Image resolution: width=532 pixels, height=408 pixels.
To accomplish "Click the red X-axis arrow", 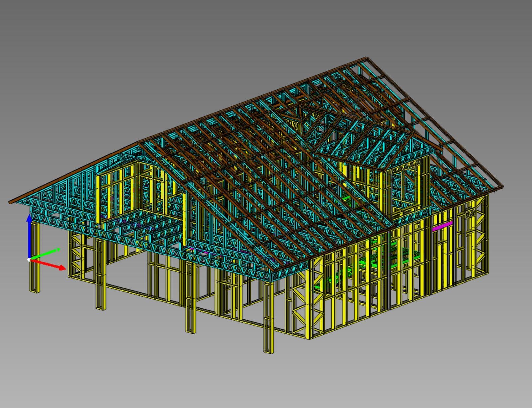I will tap(50, 265).
